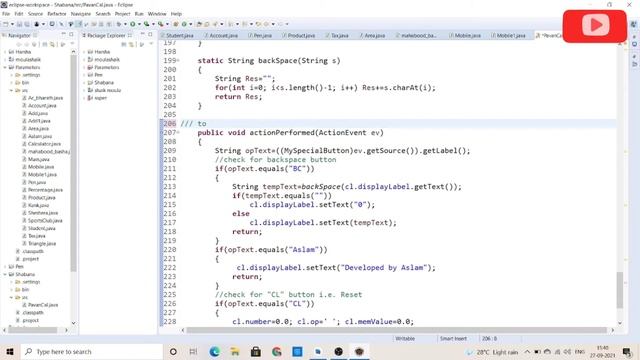Select Ar_bhareth.java in Navigator
The width and height of the screenshot is (640, 360).
pos(45,98)
